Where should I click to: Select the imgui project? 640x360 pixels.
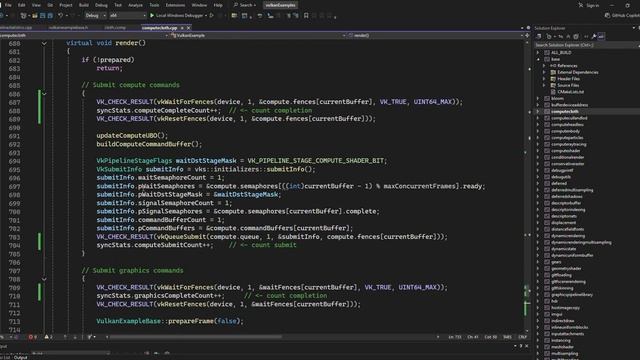[x=557, y=314]
